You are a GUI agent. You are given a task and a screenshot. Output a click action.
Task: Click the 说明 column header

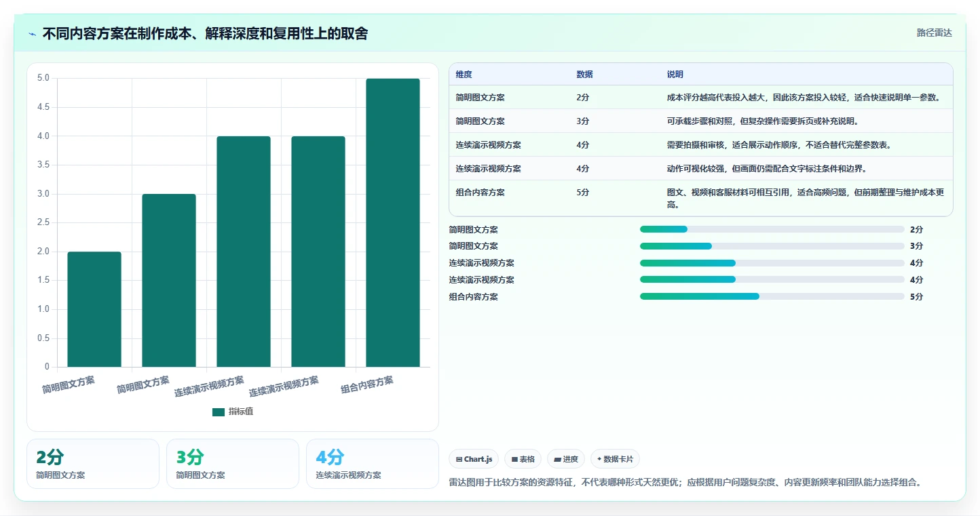(675, 75)
